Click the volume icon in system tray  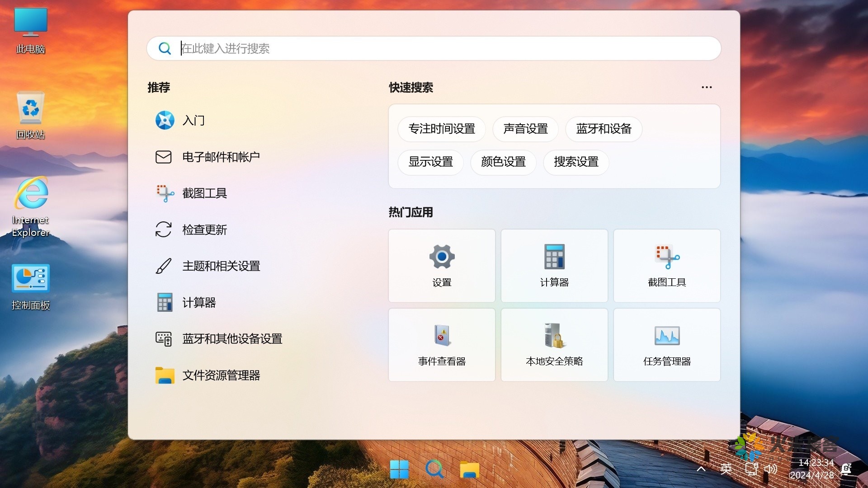pos(771,469)
